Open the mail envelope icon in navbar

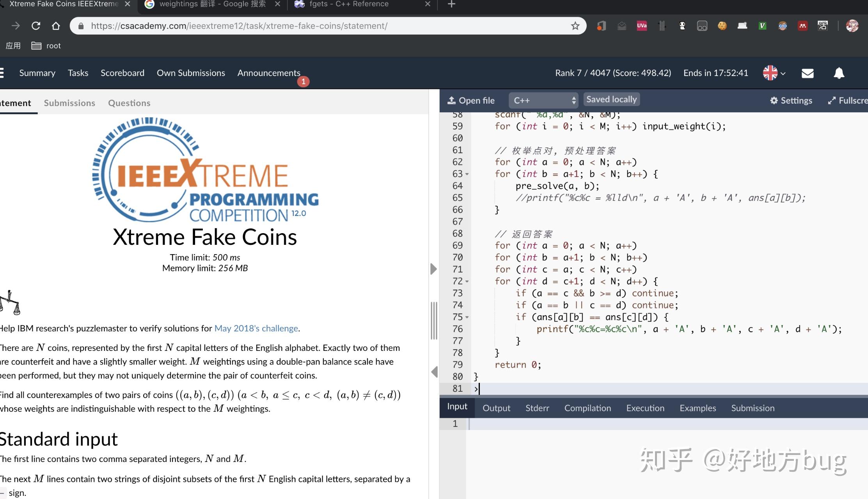[x=807, y=73]
